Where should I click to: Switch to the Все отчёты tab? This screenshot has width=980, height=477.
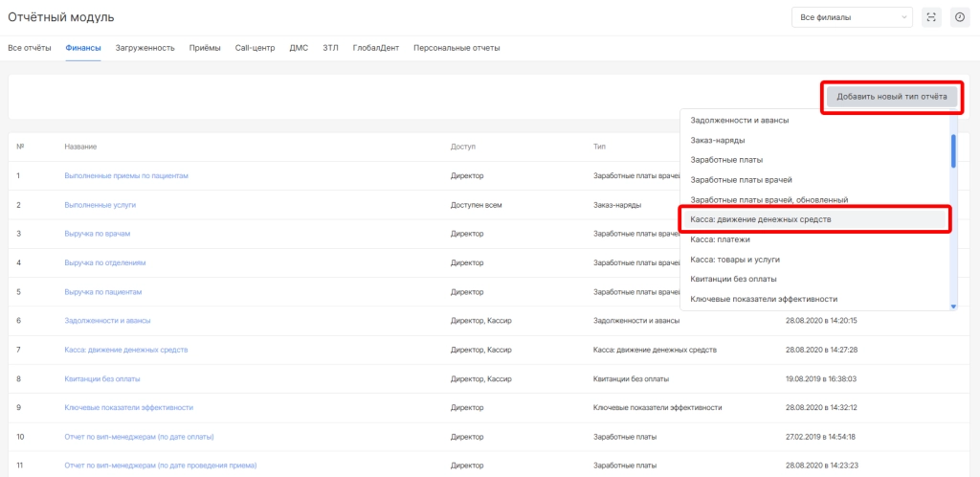tap(30, 48)
